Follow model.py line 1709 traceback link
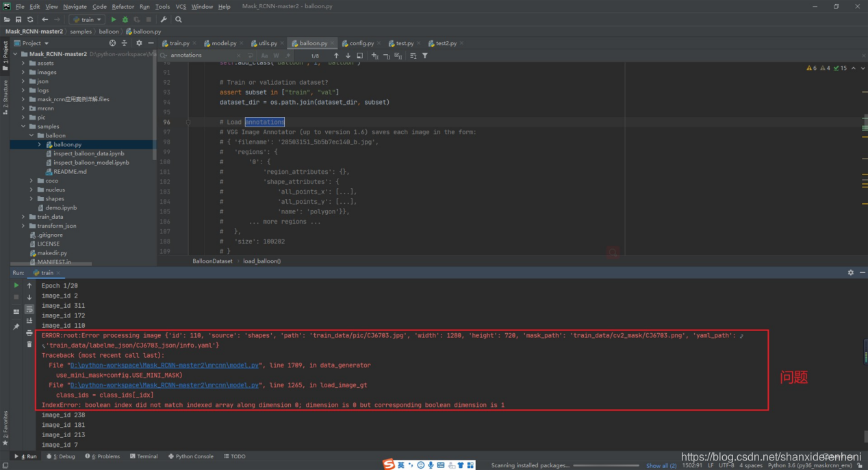 pyautogui.click(x=165, y=365)
